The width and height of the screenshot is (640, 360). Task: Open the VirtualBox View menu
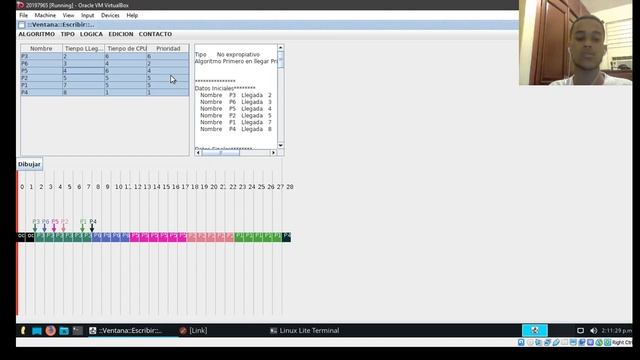(x=68, y=16)
